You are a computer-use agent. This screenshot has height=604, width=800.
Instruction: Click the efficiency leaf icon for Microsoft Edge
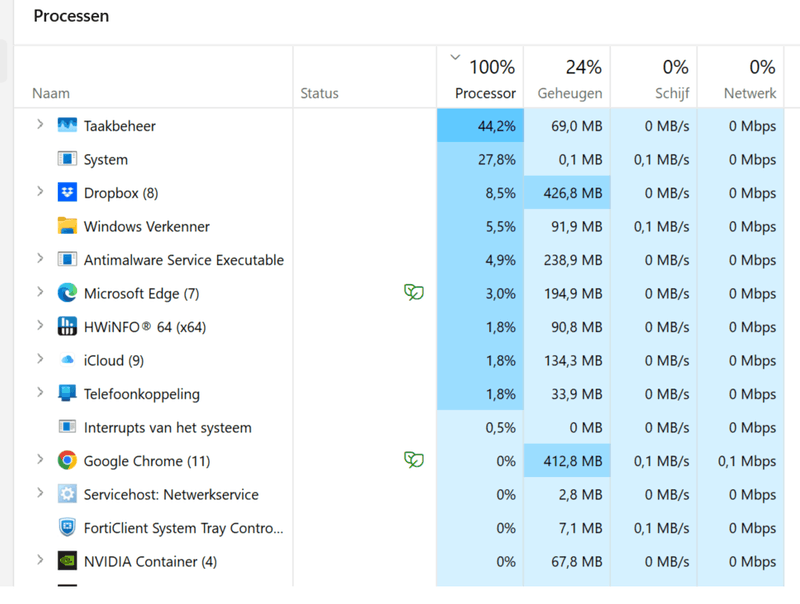414,292
